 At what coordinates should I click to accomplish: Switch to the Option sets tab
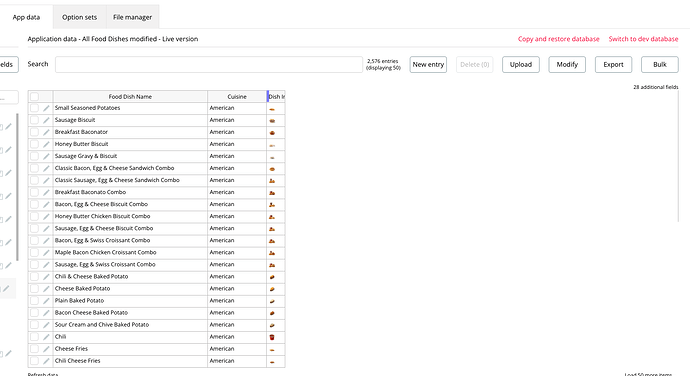[79, 17]
